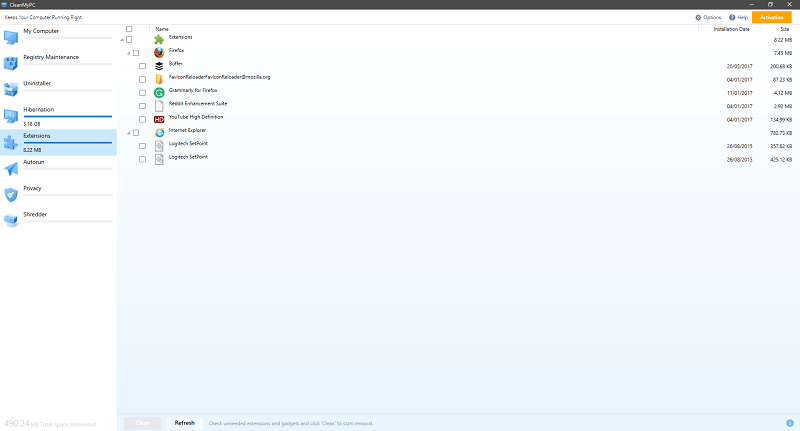Click the 782.73 KB Internet Explorer size
This screenshot has width=800, height=431.
pos(781,133)
